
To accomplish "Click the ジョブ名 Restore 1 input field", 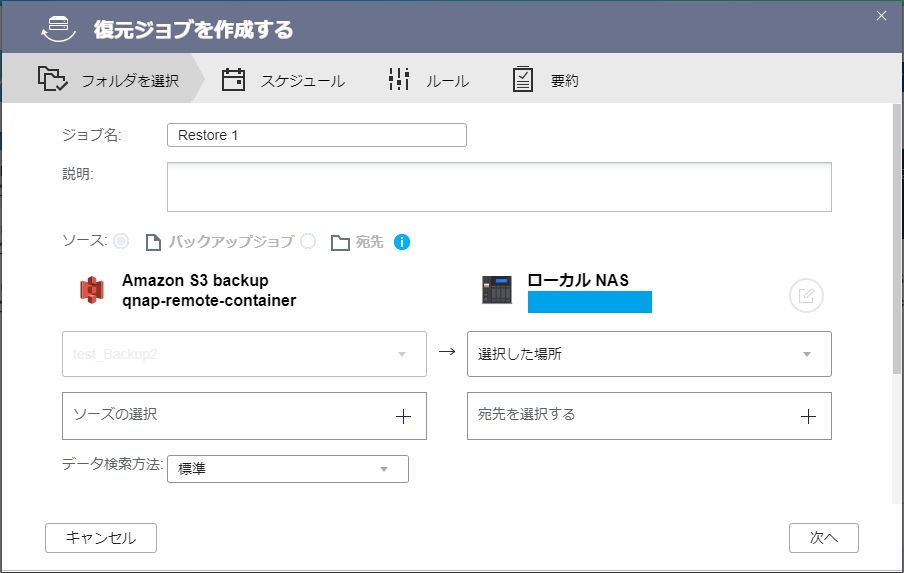I will pyautogui.click(x=317, y=135).
